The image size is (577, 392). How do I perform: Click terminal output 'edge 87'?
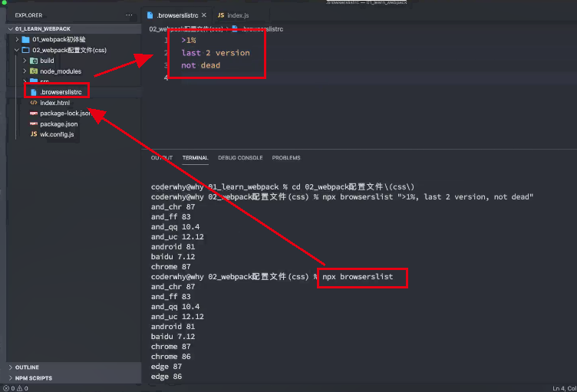pyautogui.click(x=167, y=366)
